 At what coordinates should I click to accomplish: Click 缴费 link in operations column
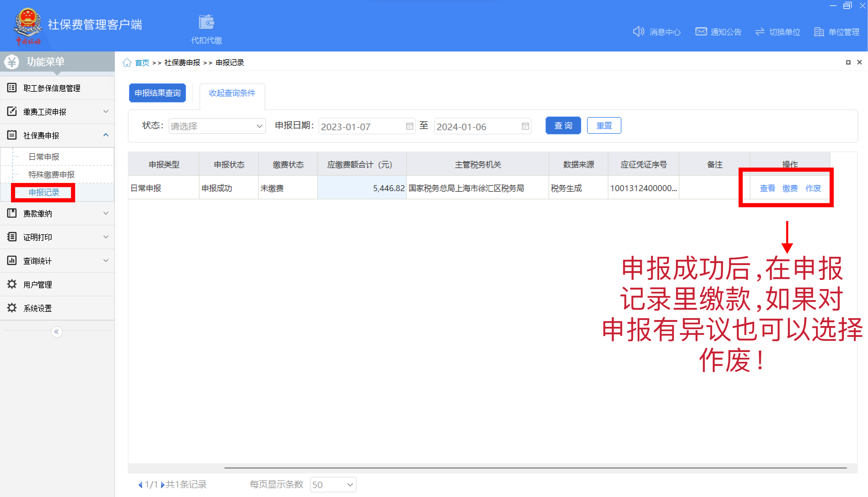point(790,188)
